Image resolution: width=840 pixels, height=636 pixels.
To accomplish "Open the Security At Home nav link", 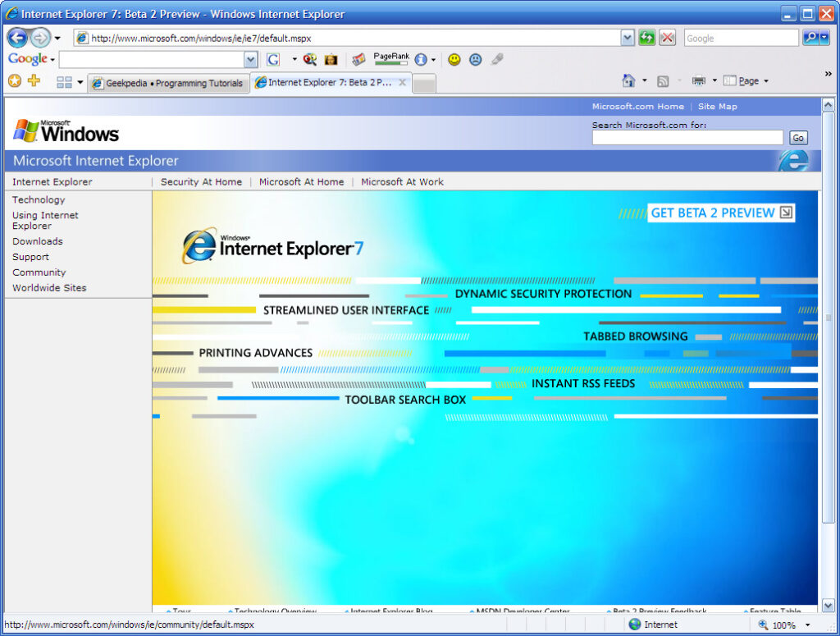I will coord(201,181).
